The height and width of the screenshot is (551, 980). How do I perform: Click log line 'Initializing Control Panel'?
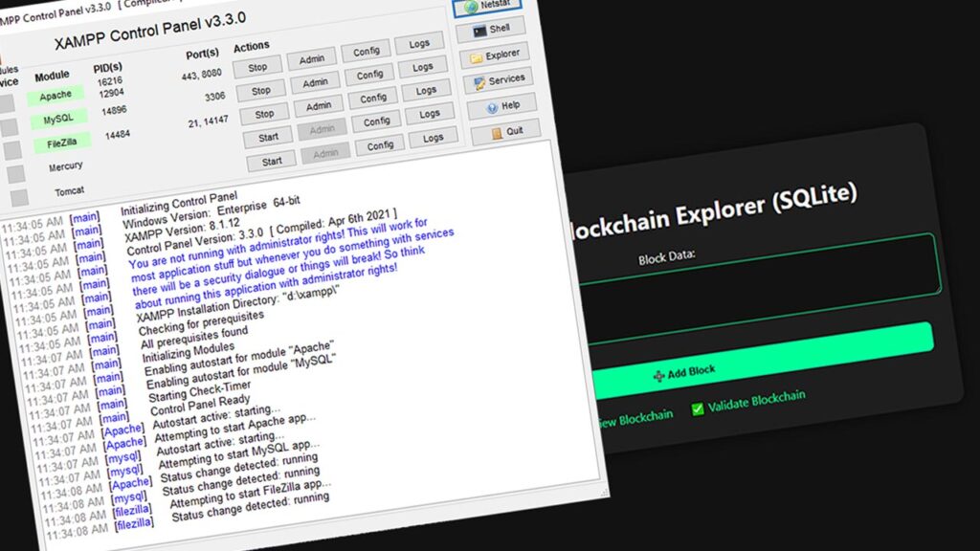click(179, 203)
